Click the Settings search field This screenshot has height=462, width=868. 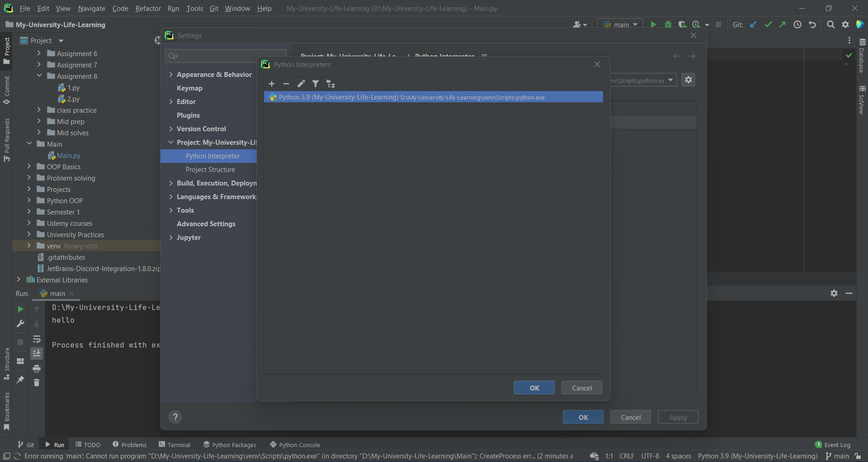[226, 56]
